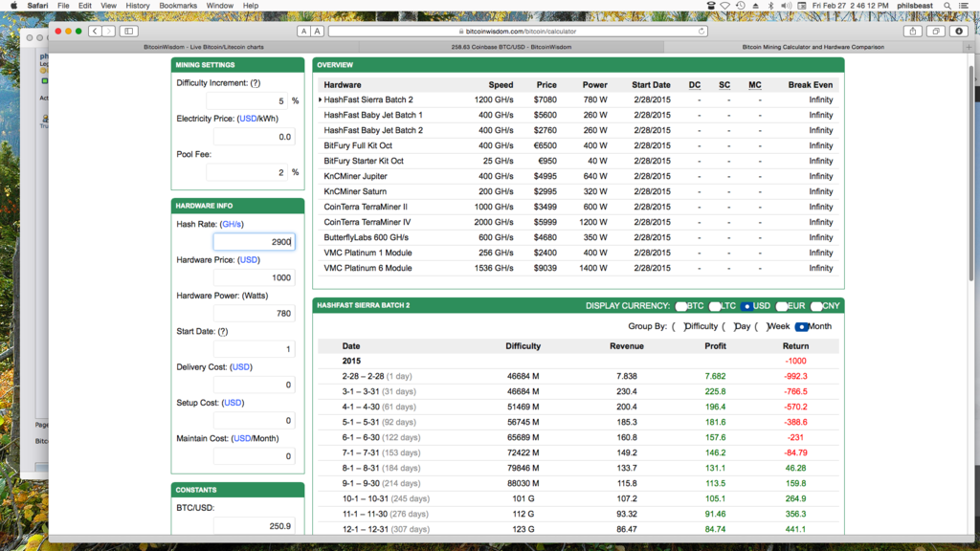
Task: Click the USD link in Hardware Price
Action: click(x=248, y=260)
